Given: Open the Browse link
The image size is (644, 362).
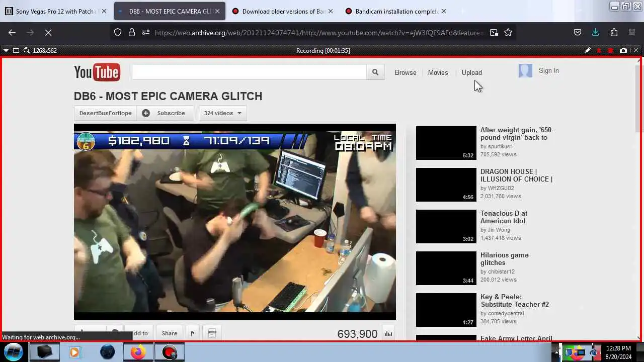Looking at the screenshot, I should 406,72.
